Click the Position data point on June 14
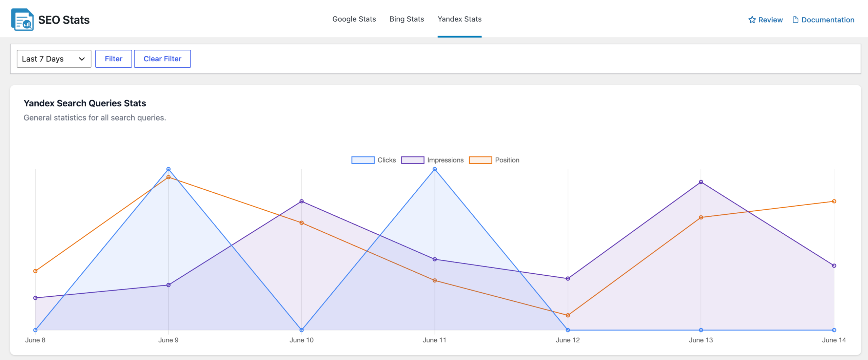The width and height of the screenshot is (868, 360). click(x=834, y=201)
